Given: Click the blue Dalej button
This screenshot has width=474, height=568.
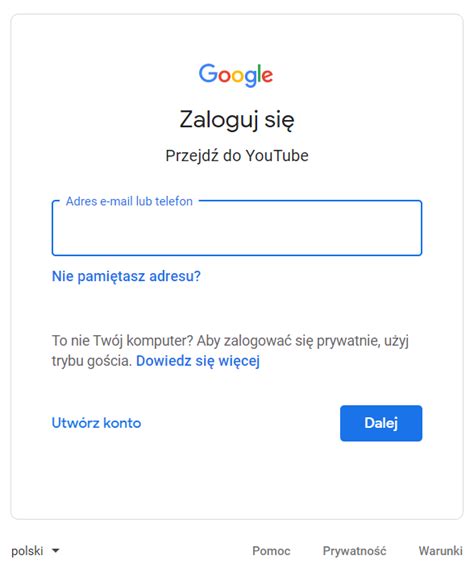Looking at the screenshot, I should 381,423.
